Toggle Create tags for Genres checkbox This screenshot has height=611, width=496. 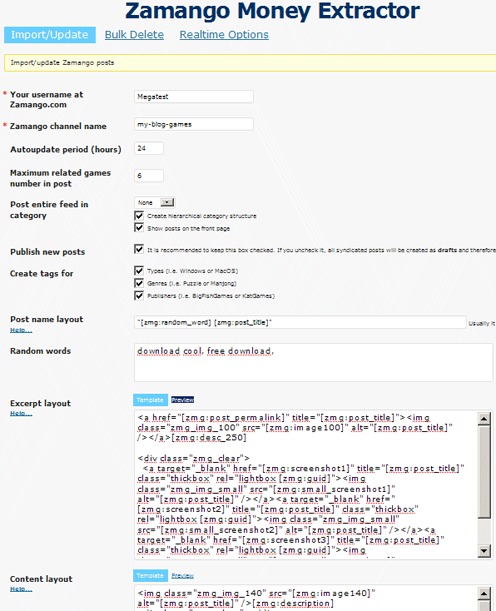(x=139, y=283)
